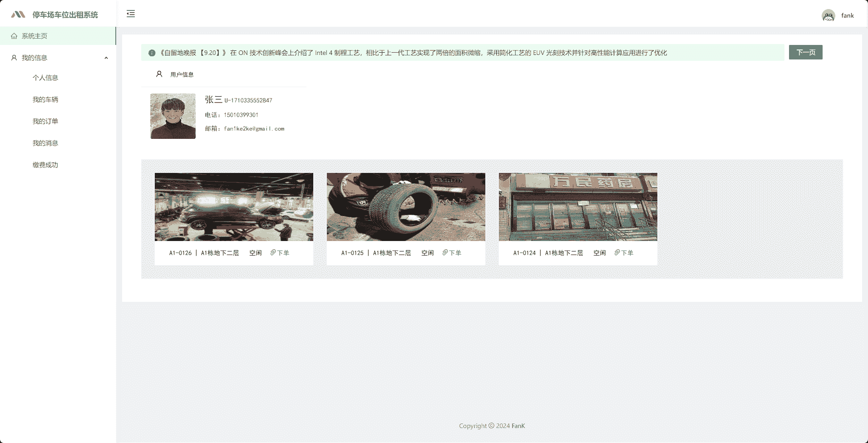Click the user ID U-1710335552847
The image size is (868, 443).
[x=248, y=100]
